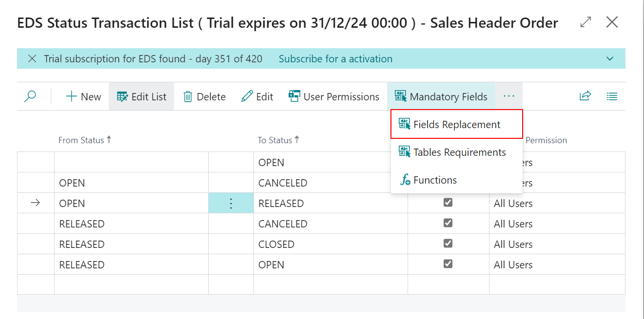The height and width of the screenshot is (319, 644).
Task: Click the Edit pencil button
Action: coord(257,96)
